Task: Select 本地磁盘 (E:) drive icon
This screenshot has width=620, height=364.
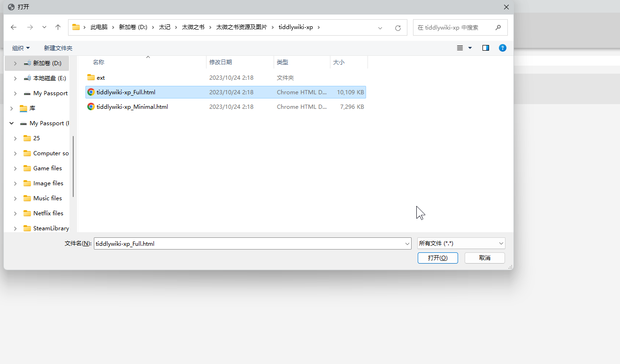Action: (x=28, y=78)
